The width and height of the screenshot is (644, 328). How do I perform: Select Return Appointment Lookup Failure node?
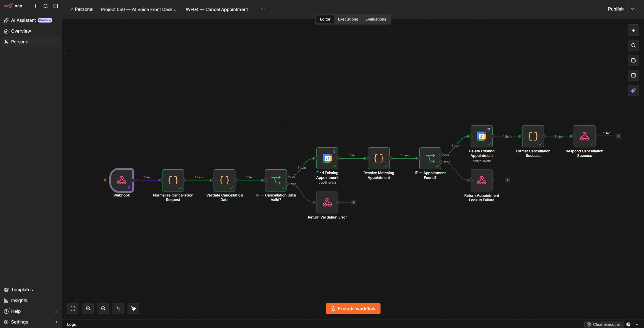[x=482, y=180]
